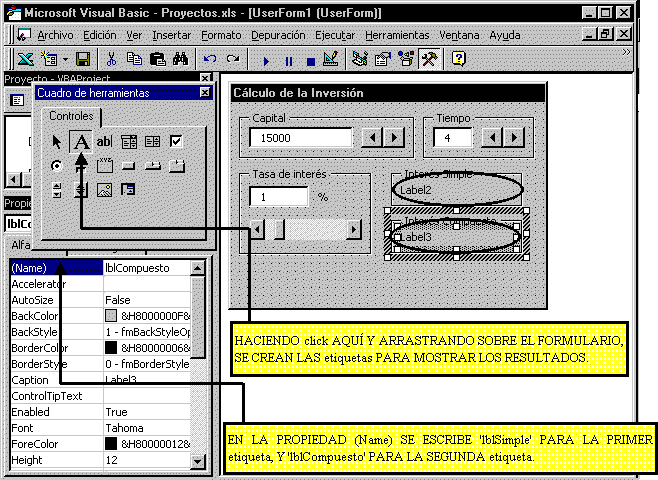Toggle Design Mode icon
This screenshot has height=480, width=658.
click(331, 59)
